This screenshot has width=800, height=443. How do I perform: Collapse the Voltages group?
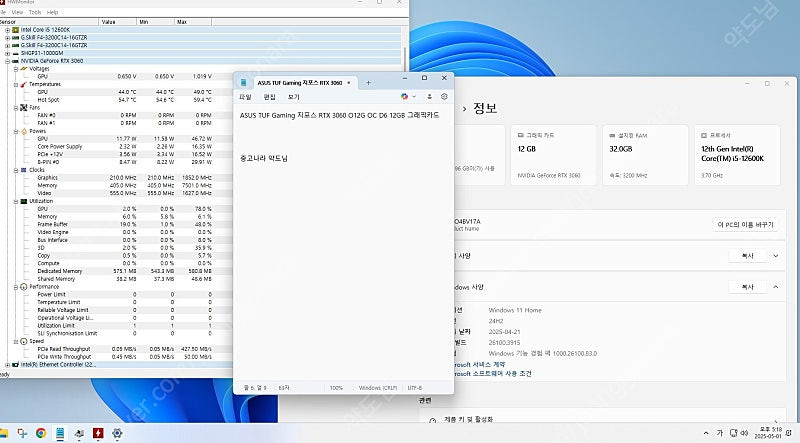pyautogui.click(x=15, y=68)
